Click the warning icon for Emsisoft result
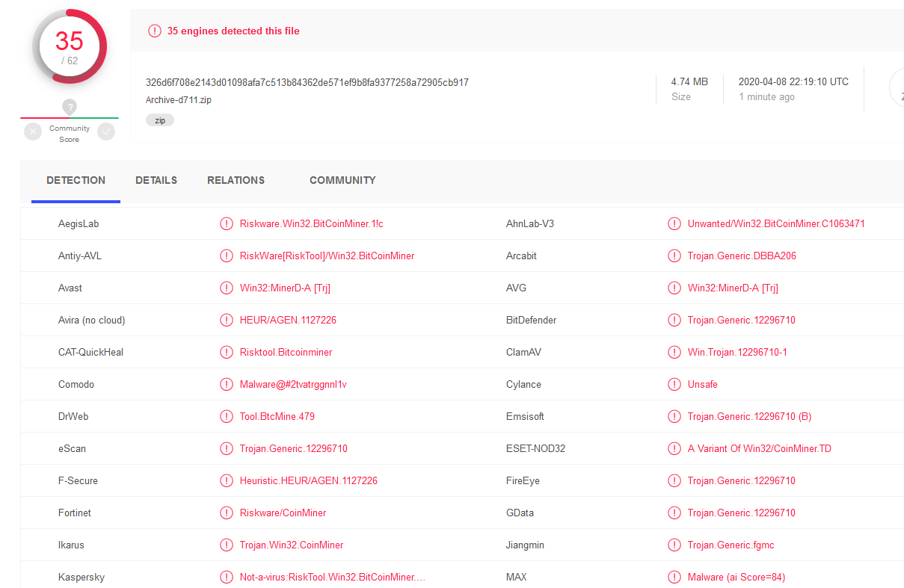Screen dimensions: 904x588 (x=674, y=416)
